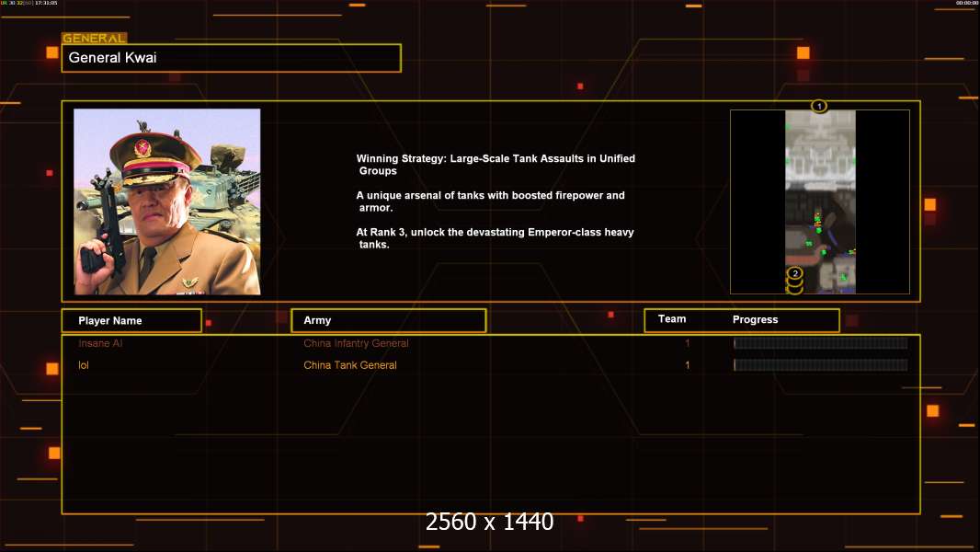Screen dimensions: 980x552
Task: Select start position marker 2 on map
Action: 794,273
